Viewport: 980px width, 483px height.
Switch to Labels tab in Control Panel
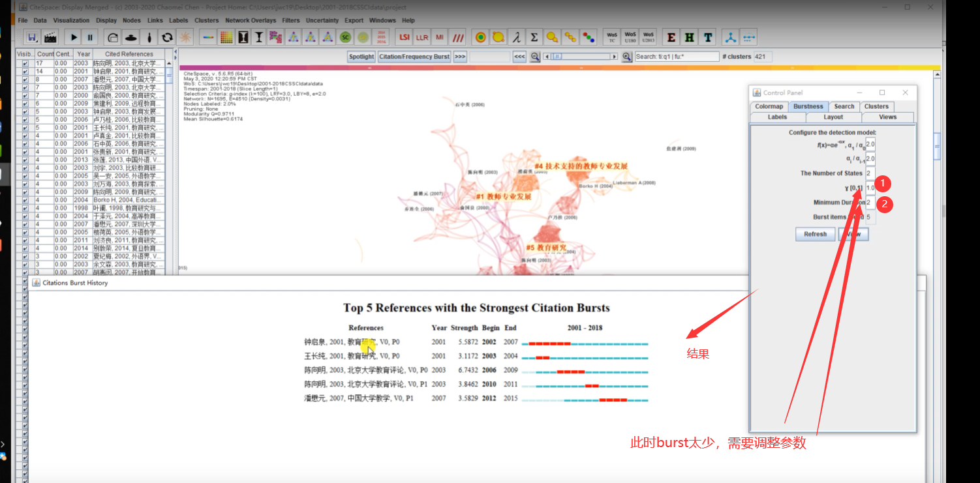tap(777, 117)
